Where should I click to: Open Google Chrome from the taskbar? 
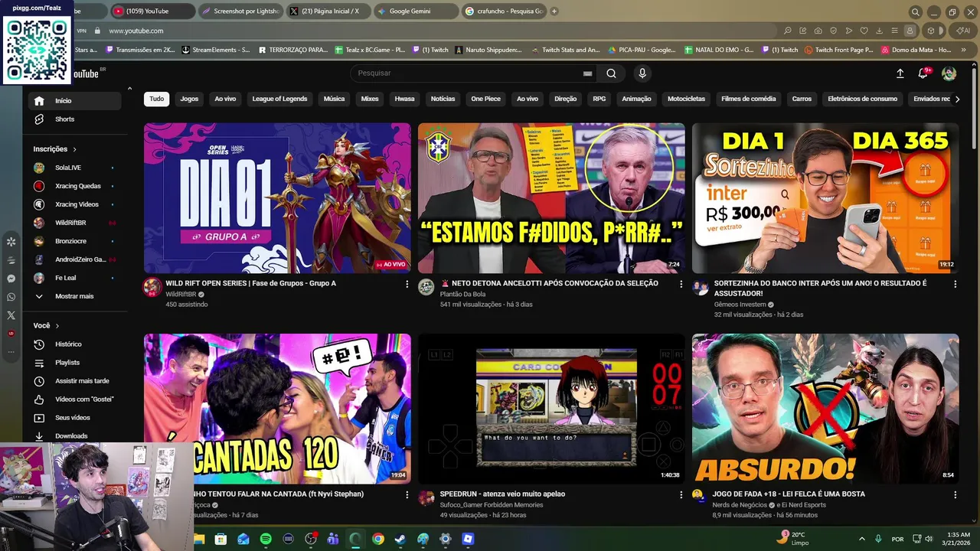click(378, 539)
